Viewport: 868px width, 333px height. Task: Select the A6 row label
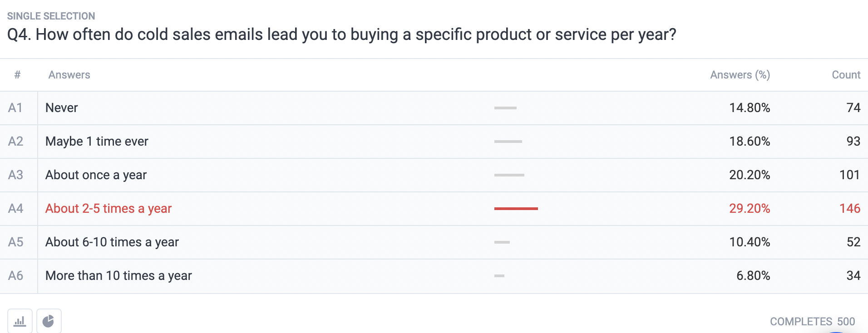(x=15, y=276)
